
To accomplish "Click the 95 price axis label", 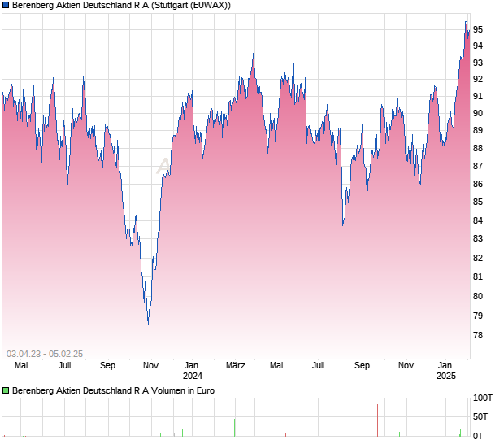I will coord(478,29).
